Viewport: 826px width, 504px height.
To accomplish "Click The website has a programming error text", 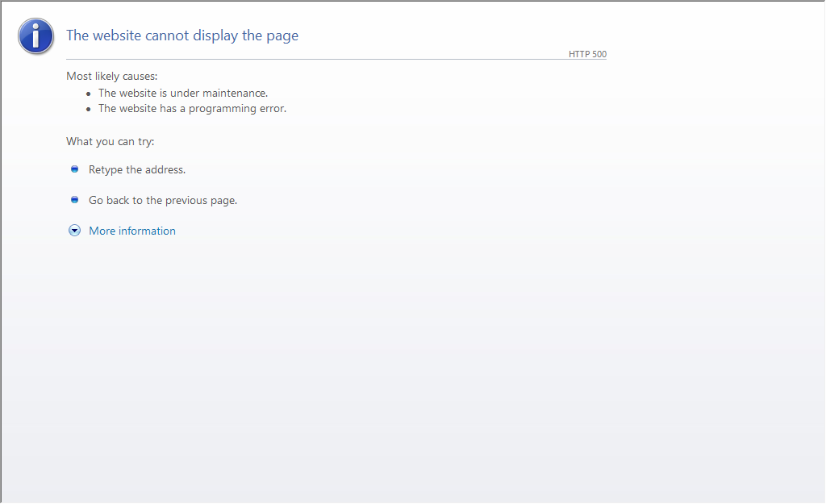I will (192, 108).
